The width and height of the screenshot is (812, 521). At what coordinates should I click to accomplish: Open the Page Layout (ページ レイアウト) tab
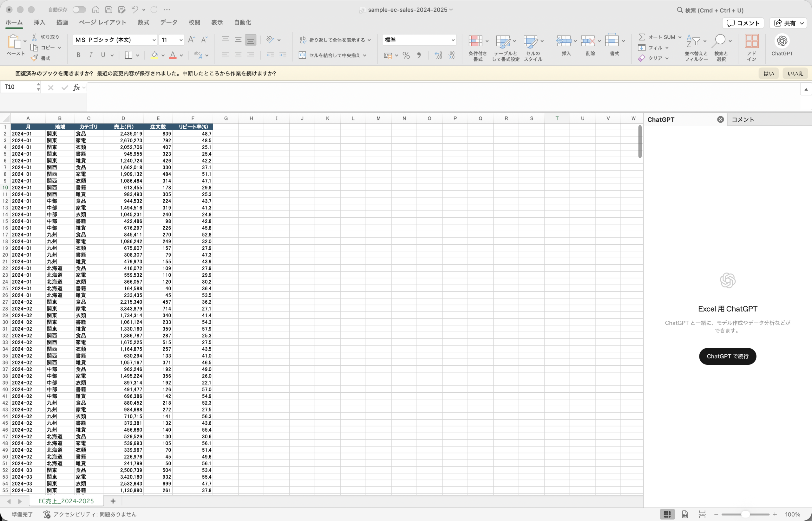click(102, 22)
